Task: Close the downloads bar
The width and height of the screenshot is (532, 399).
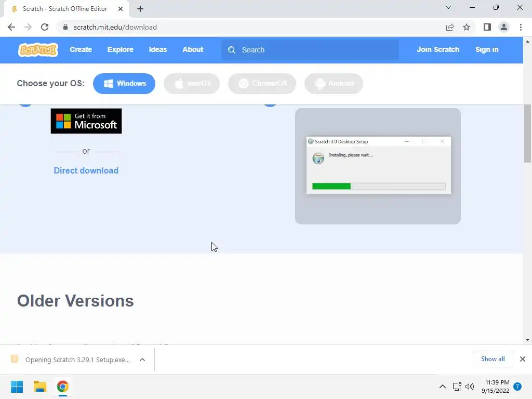Action: pyautogui.click(x=523, y=359)
